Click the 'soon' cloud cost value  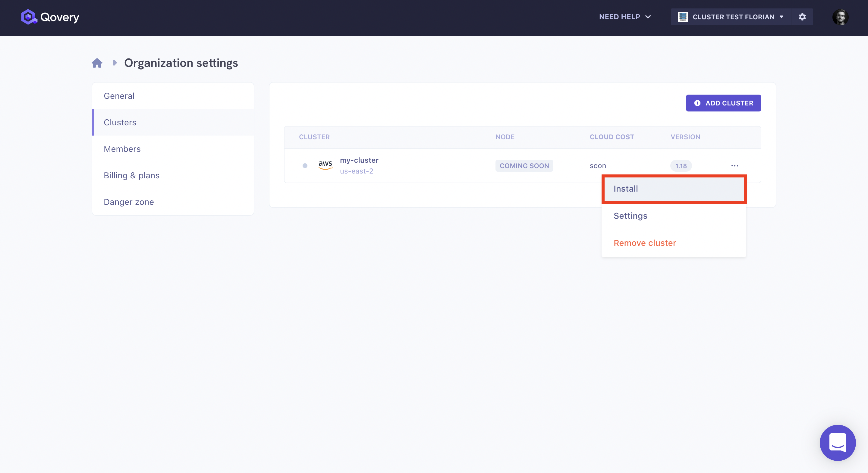point(598,166)
